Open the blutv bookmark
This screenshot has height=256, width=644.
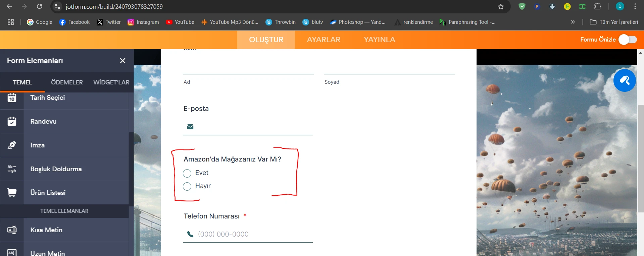(313, 22)
